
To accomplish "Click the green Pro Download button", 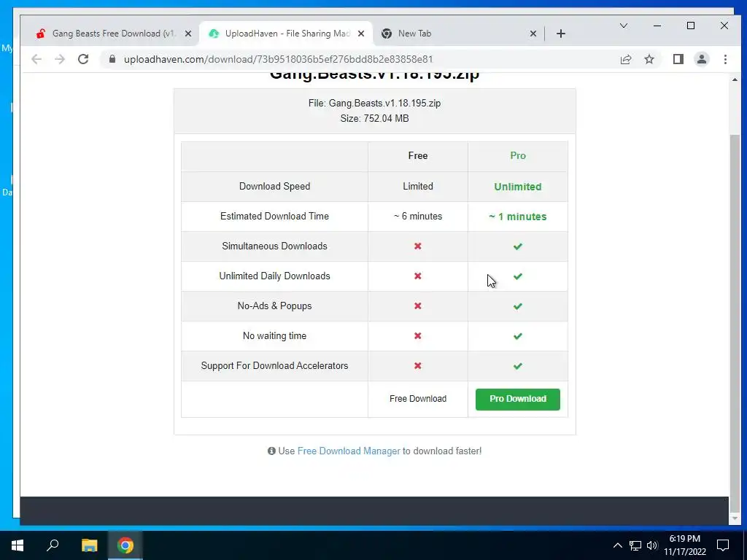I will (x=518, y=399).
